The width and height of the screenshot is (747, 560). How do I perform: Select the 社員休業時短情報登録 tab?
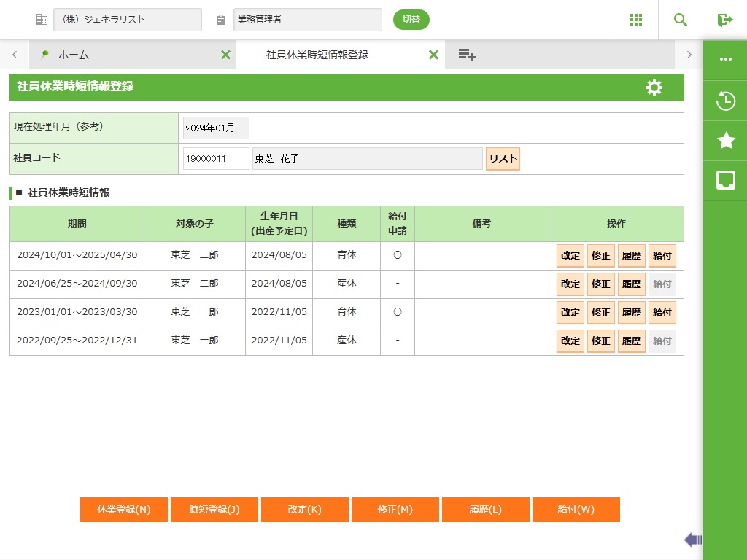point(317,55)
